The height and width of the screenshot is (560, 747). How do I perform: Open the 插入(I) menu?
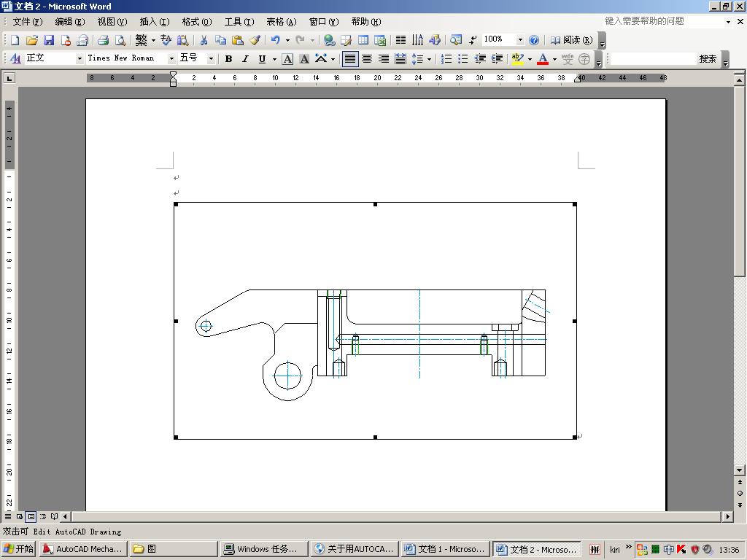click(x=154, y=22)
